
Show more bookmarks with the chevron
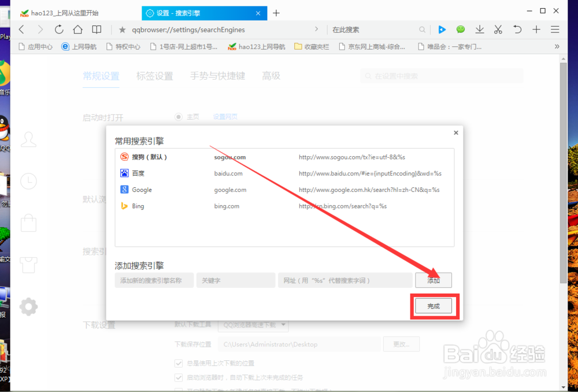(x=557, y=46)
